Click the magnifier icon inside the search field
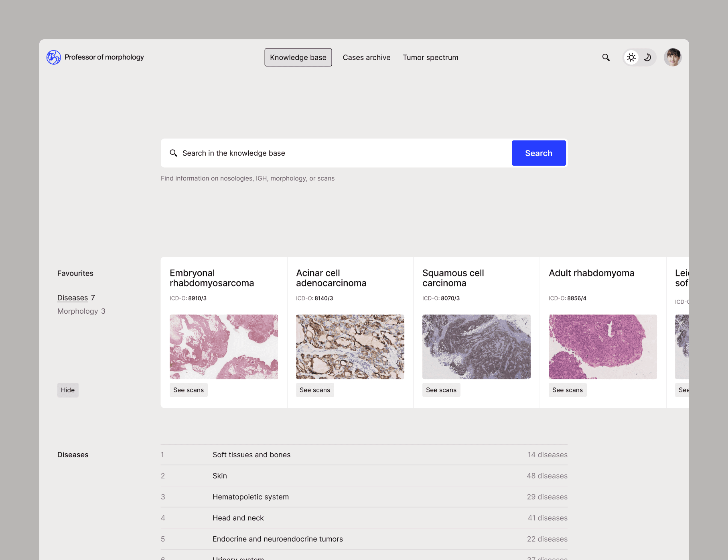Viewport: 728px width, 560px height. pos(173,153)
